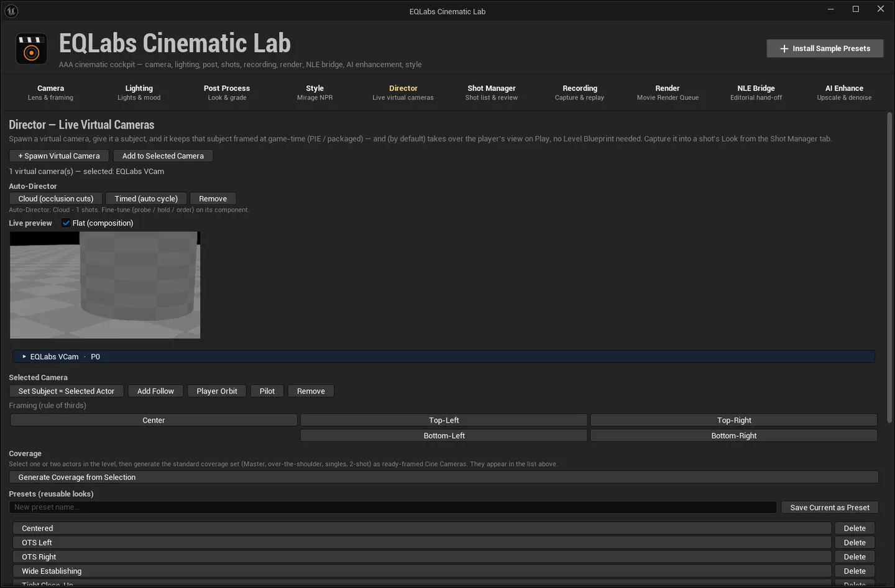Open the Post Process tab
Image resolution: width=895 pixels, height=588 pixels.
[227, 93]
